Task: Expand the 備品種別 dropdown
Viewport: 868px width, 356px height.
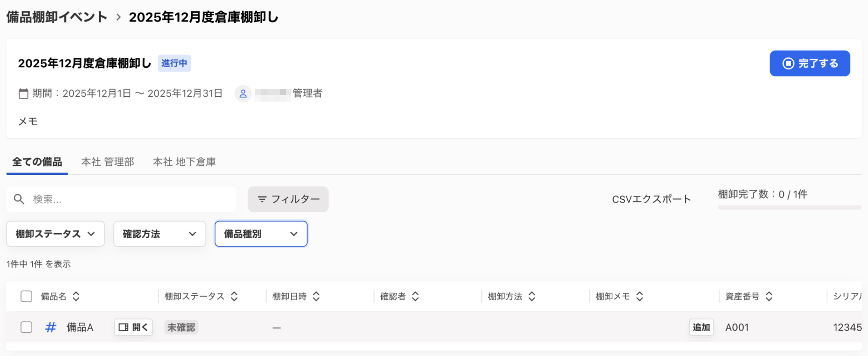Action: (x=261, y=234)
